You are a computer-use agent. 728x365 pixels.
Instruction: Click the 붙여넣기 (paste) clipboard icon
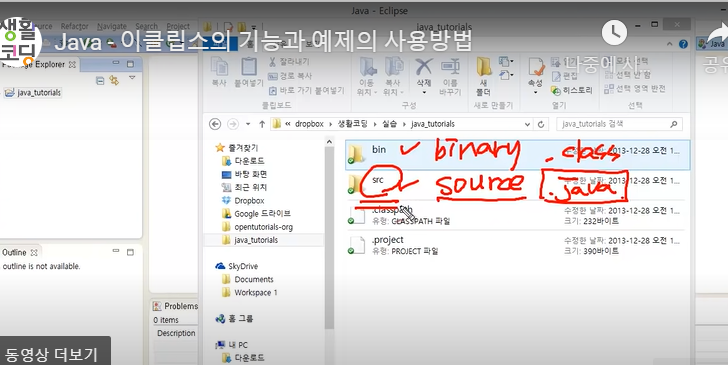coord(249,66)
